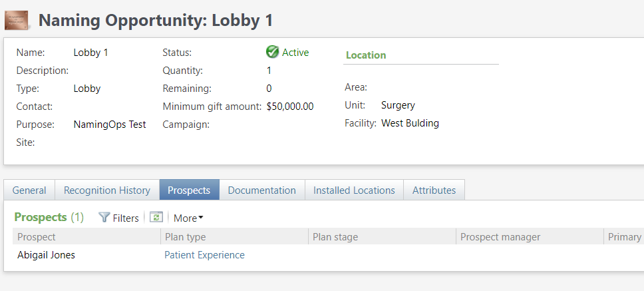Sort by the Plan type column header

click(x=185, y=237)
